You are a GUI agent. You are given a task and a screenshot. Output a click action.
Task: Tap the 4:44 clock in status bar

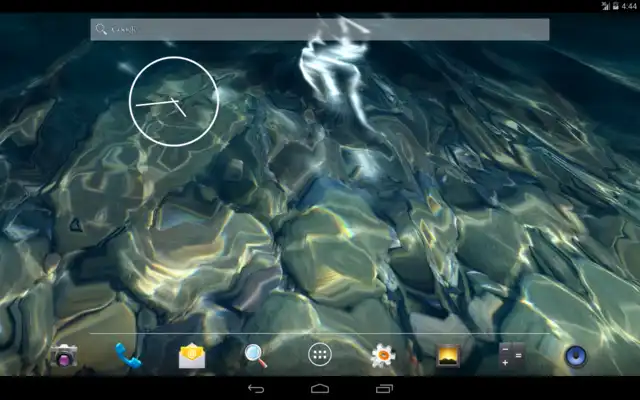(x=629, y=6)
